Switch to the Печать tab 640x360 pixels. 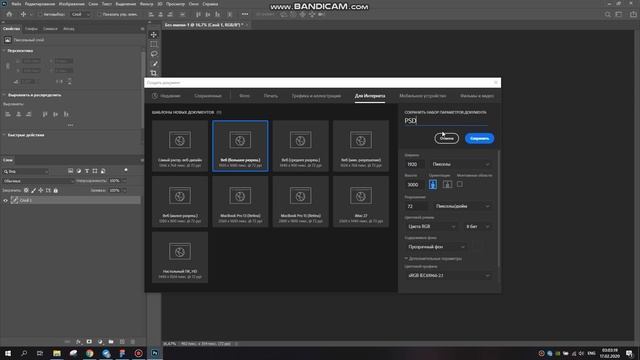(271, 96)
